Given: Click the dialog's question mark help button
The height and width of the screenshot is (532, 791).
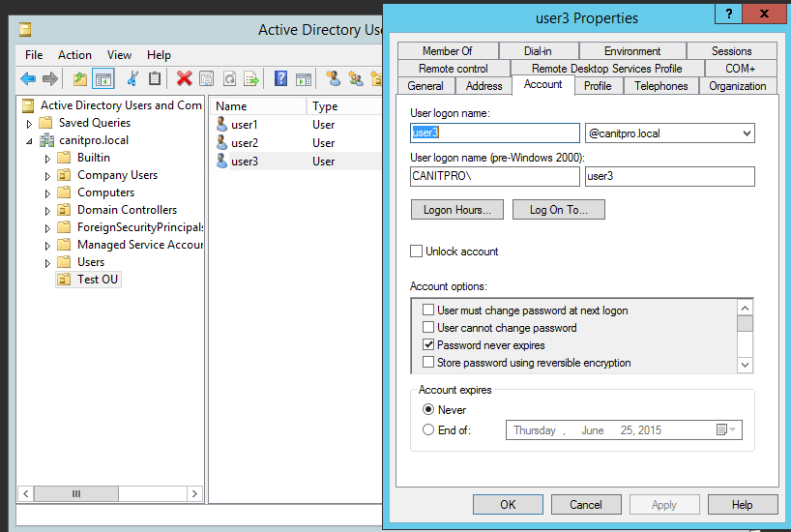Looking at the screenshot, I should pyautogui.click(x=728, y=15).
